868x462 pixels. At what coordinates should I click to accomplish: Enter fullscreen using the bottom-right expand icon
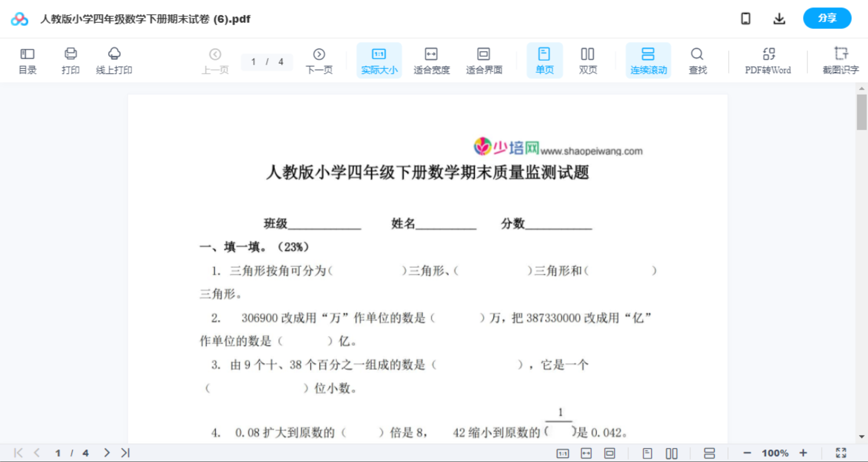840,452
